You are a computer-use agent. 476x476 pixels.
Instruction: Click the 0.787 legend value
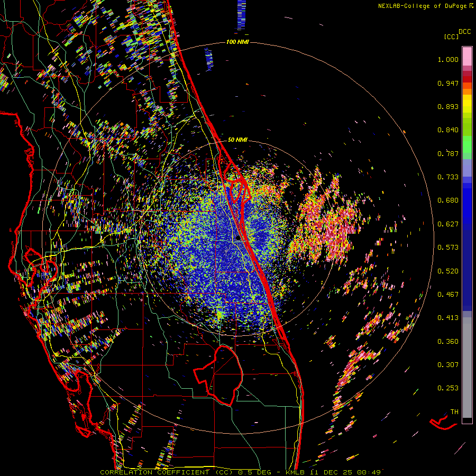point(448,153)
